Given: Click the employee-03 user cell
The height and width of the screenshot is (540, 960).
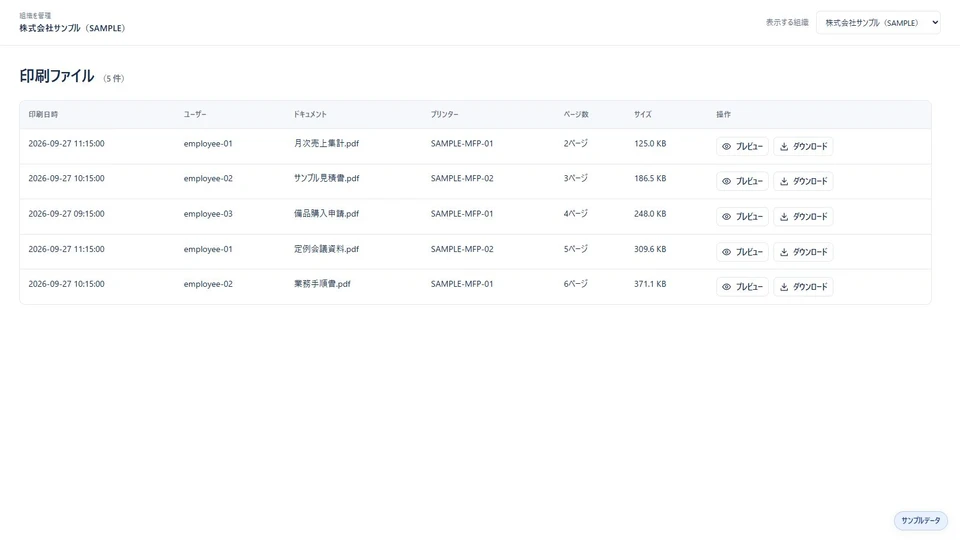Looking at the screenshot, I should 208,214.
